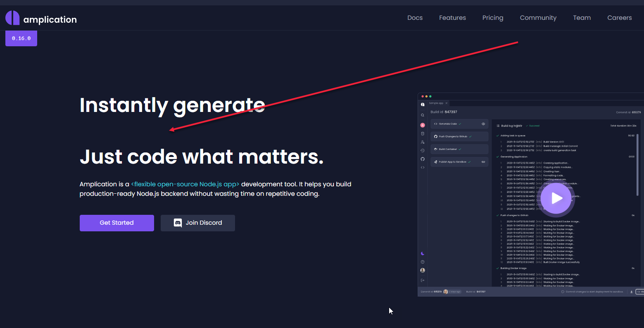Open the Docs page
This screenshot has width=644, height=328.
(415, 18)
